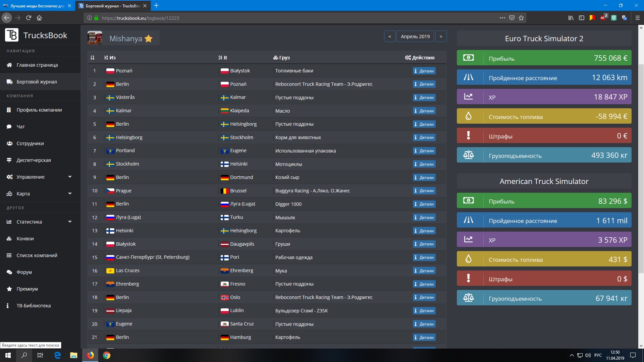Open Главная страница home icon

(x=9, y=65)
